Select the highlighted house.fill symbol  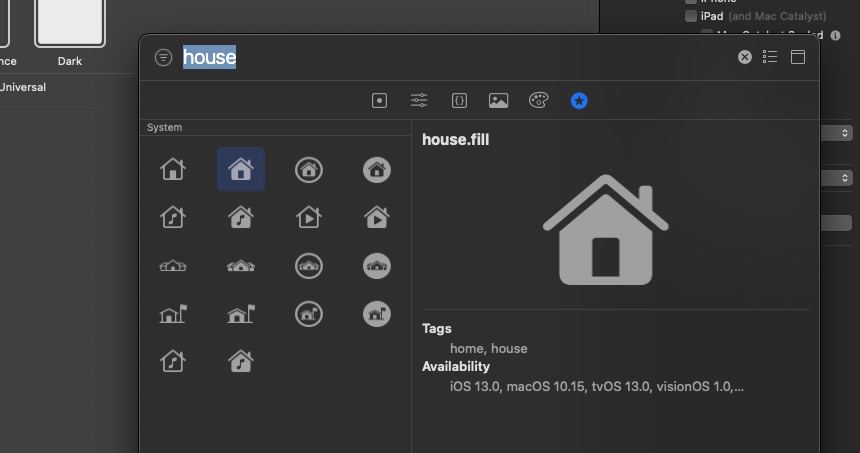click(241, 169)
